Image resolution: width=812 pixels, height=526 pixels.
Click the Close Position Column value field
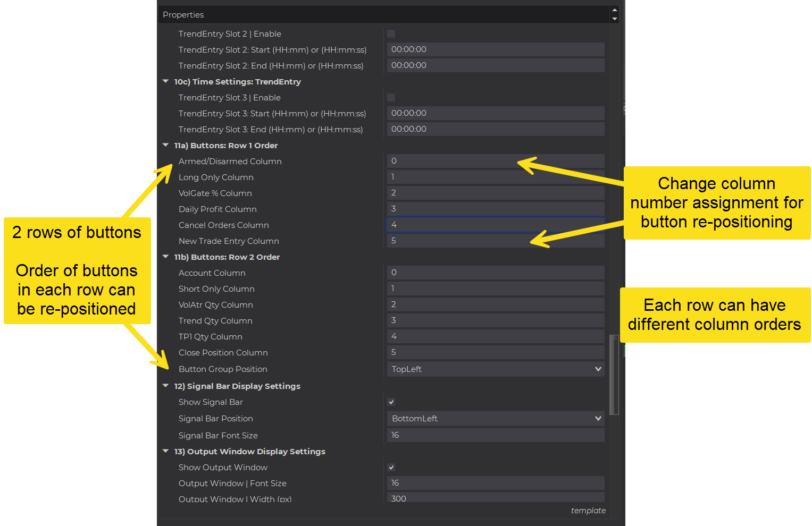[495, 352]
